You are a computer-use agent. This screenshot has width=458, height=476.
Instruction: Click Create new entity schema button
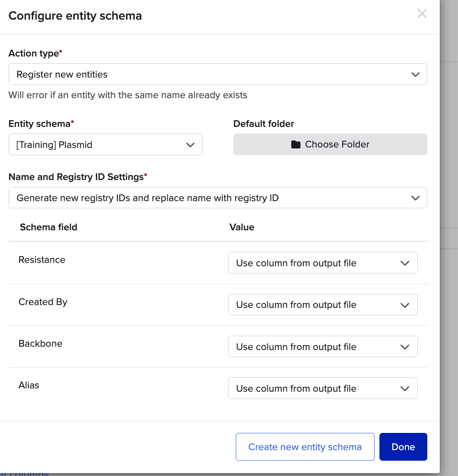pos(305,447)
